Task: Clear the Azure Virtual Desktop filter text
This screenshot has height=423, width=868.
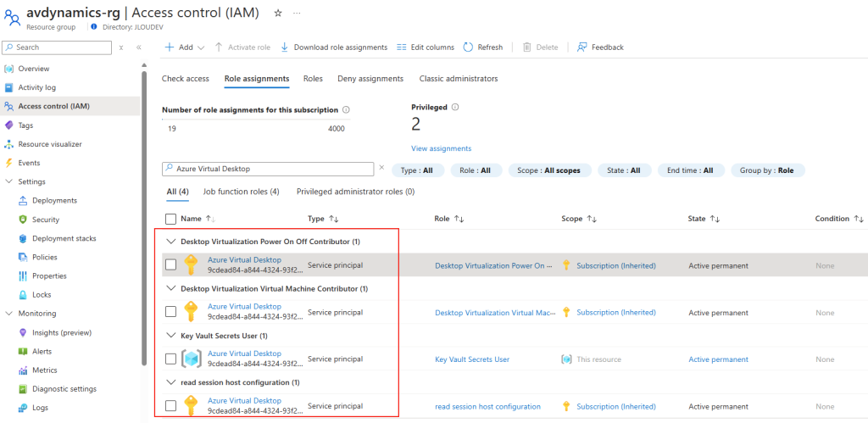Action: tap(381, 167)
